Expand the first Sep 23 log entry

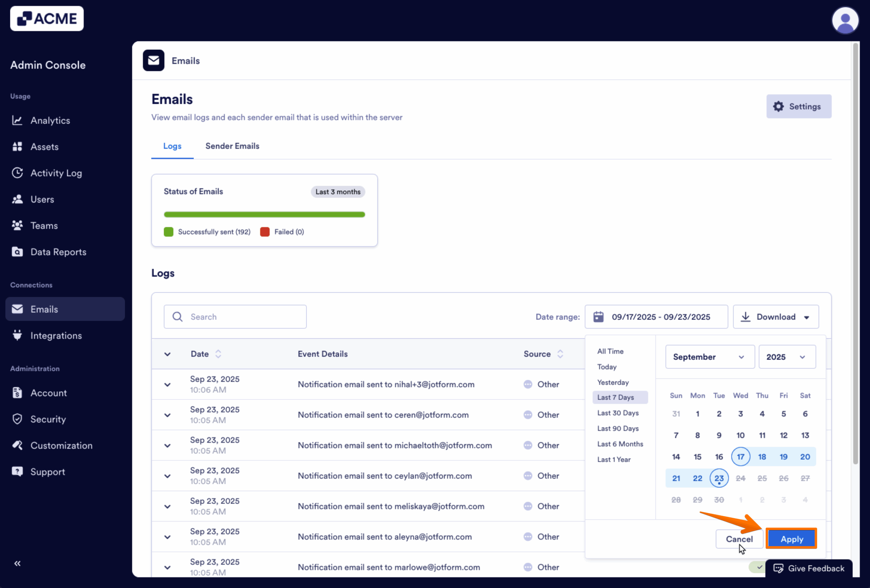[167, 385]
